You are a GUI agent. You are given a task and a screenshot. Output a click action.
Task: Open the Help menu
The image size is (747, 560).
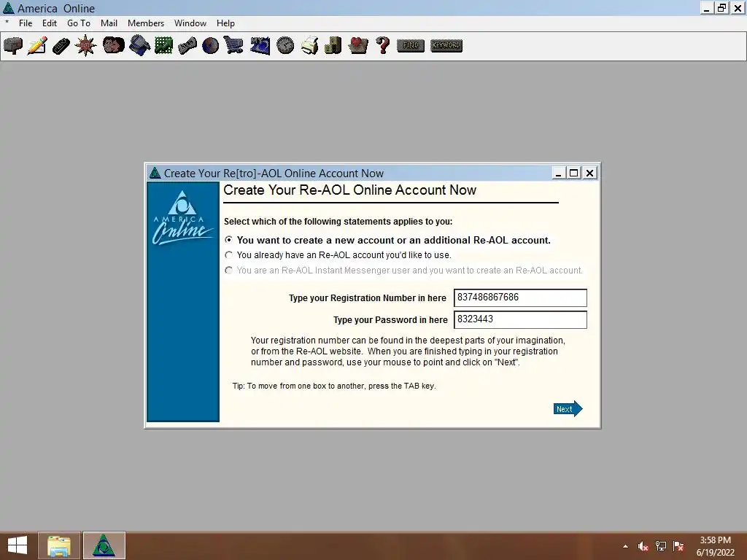(225, 23)
